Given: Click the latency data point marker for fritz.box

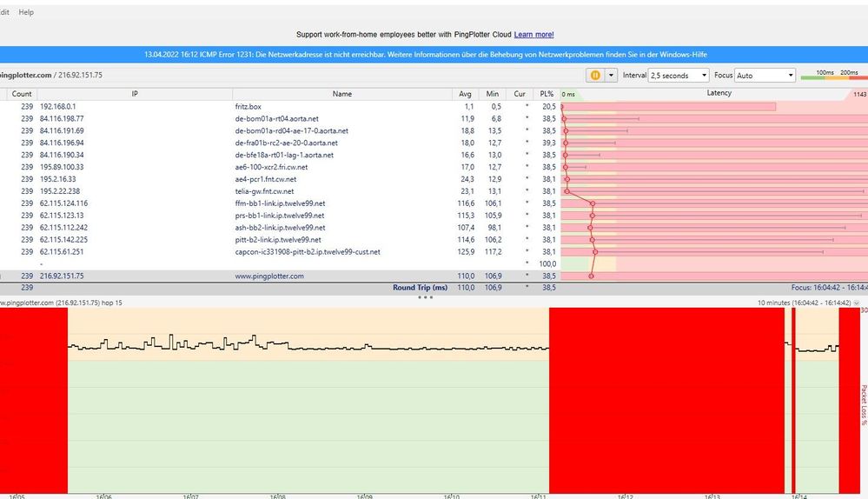Looking at the screenshot, I should click(x=562, y=106).
